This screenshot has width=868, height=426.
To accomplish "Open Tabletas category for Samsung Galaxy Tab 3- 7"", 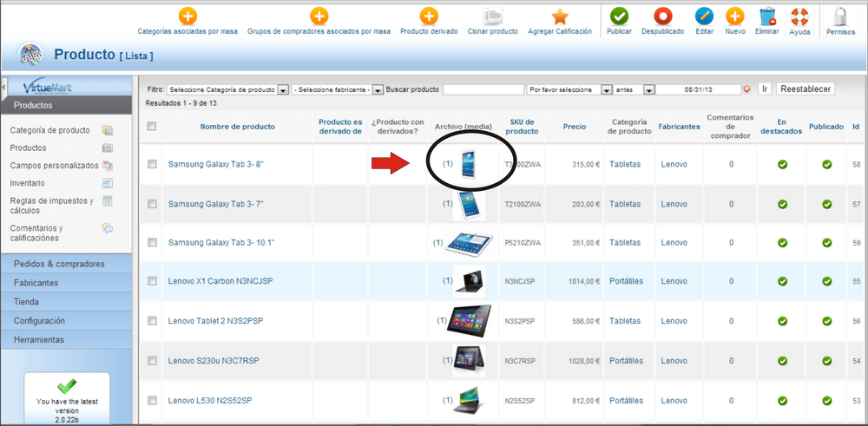I will pos(624,204).
